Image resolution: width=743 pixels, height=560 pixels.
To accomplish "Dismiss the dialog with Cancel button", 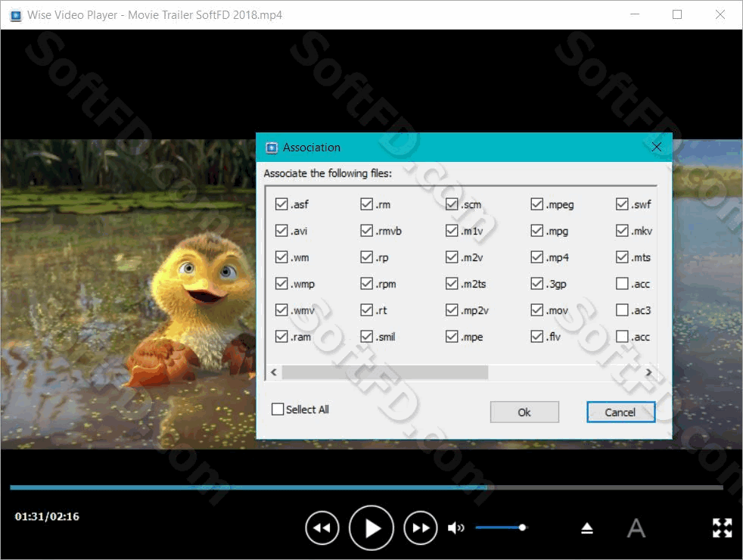I will pyautogui.click(x=620, y=412).
